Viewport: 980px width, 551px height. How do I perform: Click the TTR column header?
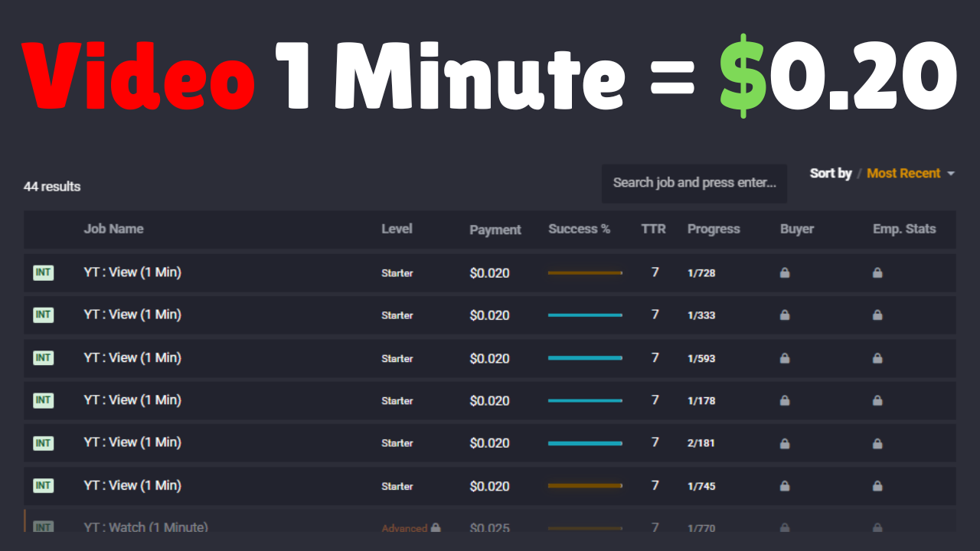pos(653,229)
